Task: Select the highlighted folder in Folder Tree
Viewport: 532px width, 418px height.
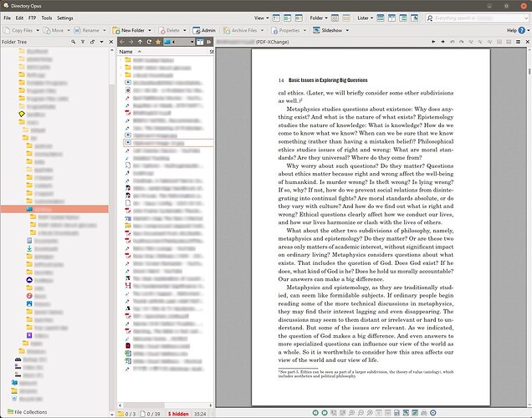Action: [54, 209]
